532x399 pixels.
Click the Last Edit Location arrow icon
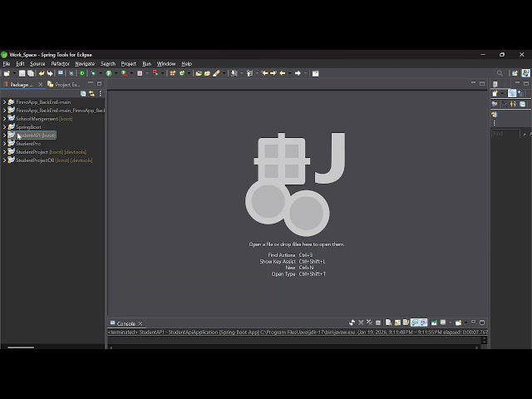[x=264, y=73]
